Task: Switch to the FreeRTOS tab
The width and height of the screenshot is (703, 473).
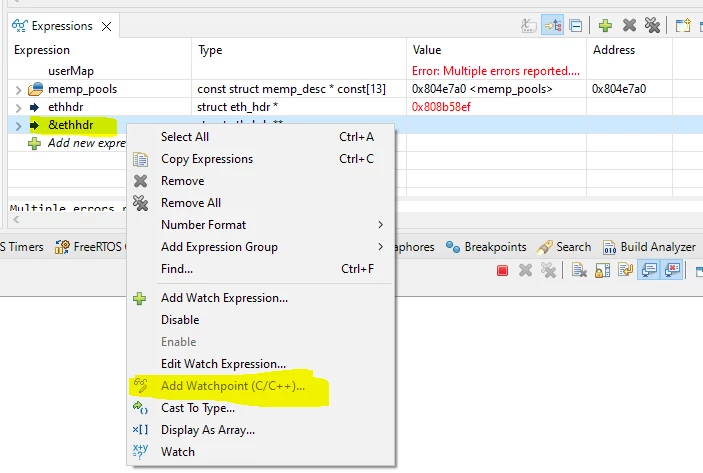Action: tap(88, 247)
